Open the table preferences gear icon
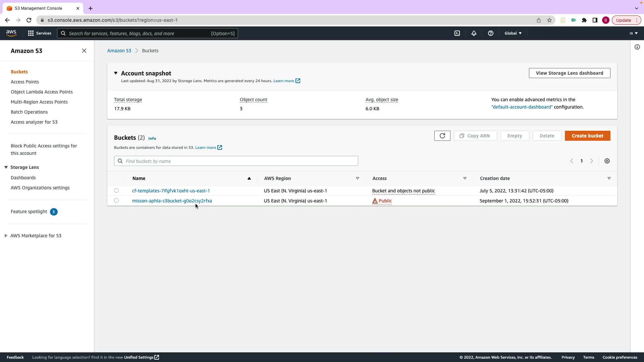Viewport: 644px width, 362px height. (607, 161)
